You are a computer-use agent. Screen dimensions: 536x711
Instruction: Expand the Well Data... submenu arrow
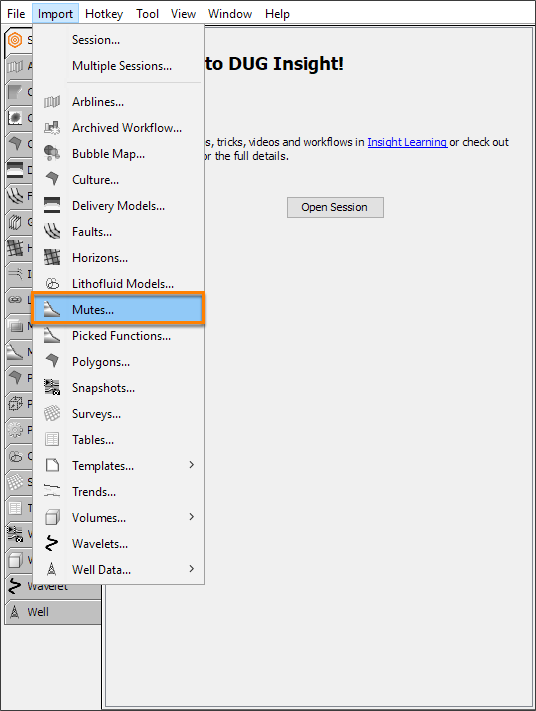pos(191,569)
